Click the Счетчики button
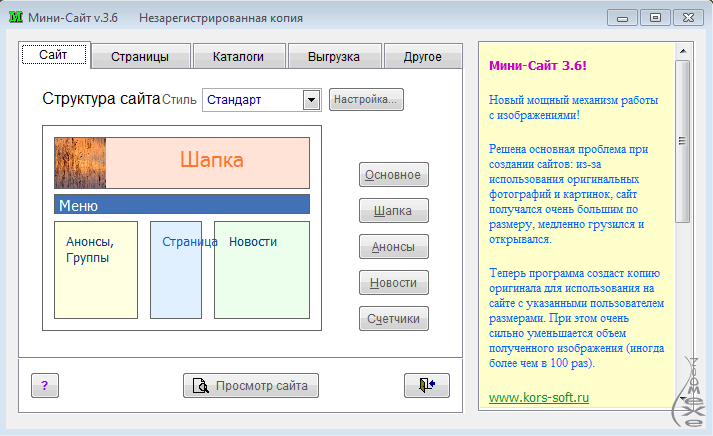Viewport: 713px width, 436px height. point(393,319)
